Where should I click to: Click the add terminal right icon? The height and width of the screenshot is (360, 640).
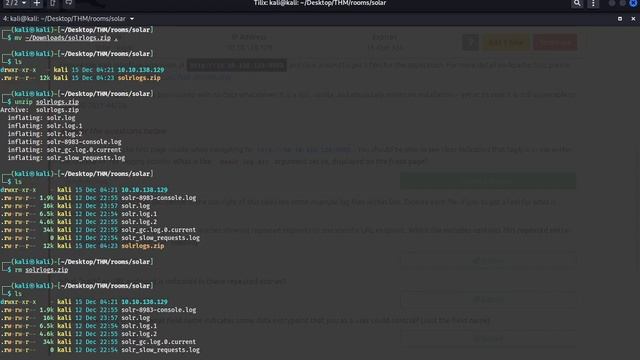click(x=53, y=3)
